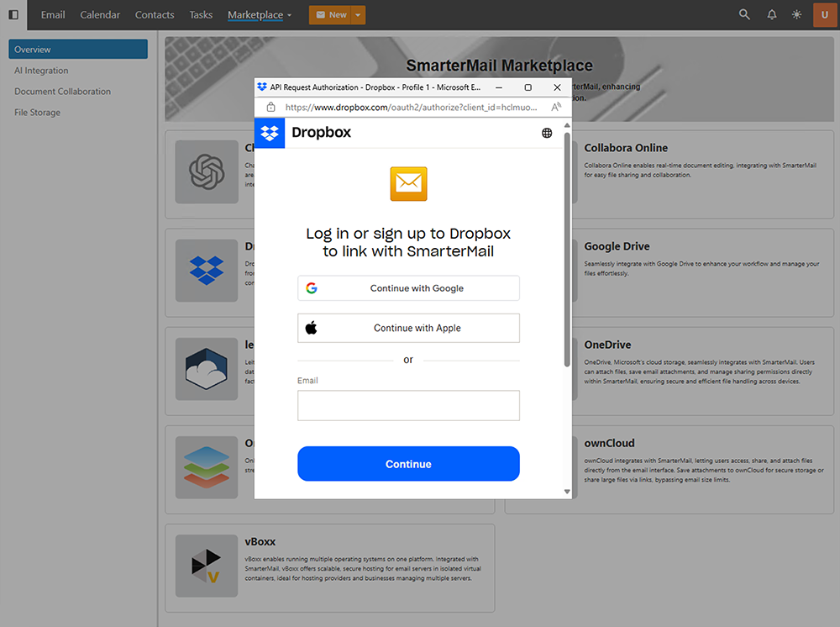
Task: Open the Collabora Online card title
Action: 626,148
